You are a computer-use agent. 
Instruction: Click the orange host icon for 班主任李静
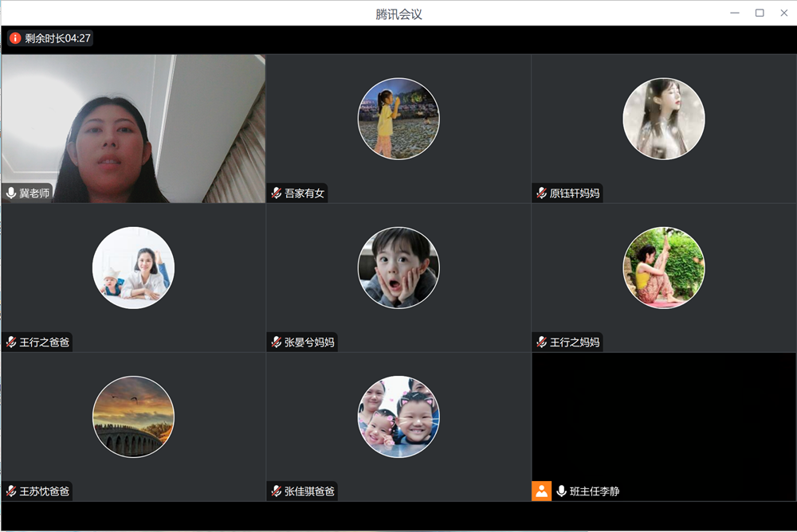coord(541,491)
